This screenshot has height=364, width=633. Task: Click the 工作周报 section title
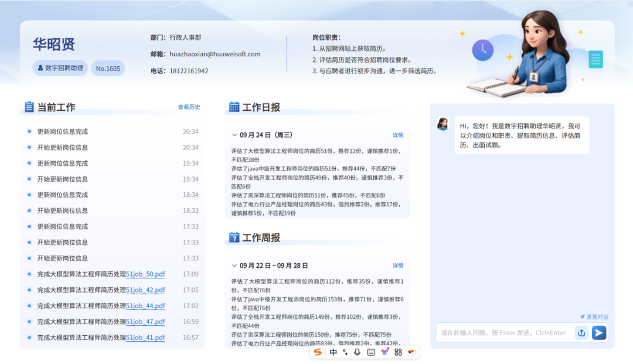261,238
